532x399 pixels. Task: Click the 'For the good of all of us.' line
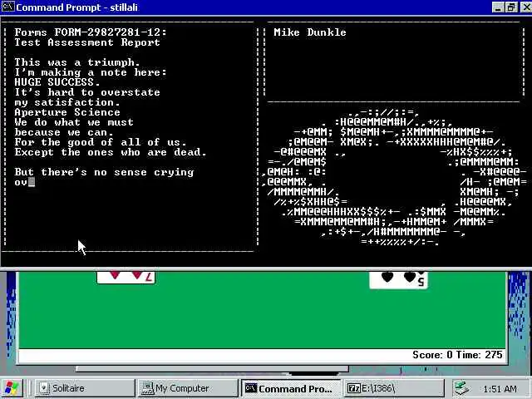(100, 142)
